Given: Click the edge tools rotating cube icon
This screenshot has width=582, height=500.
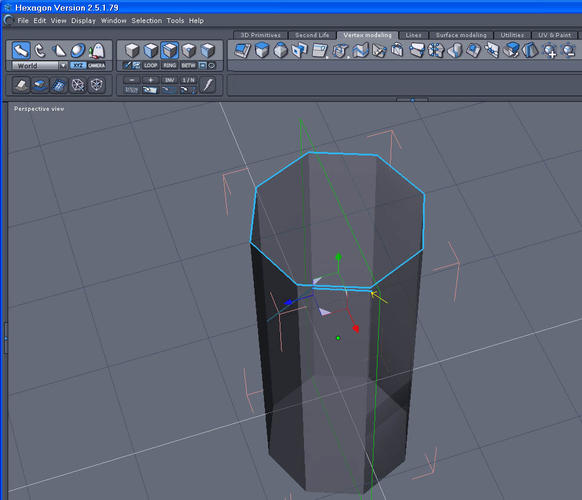Looking at the screenshot, I should [340, 50].
